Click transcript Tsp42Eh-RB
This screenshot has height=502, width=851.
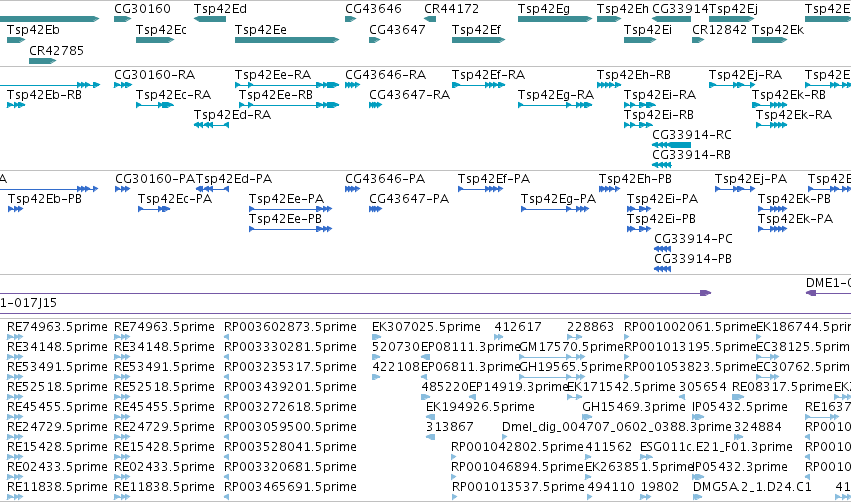tap(634, 75)
